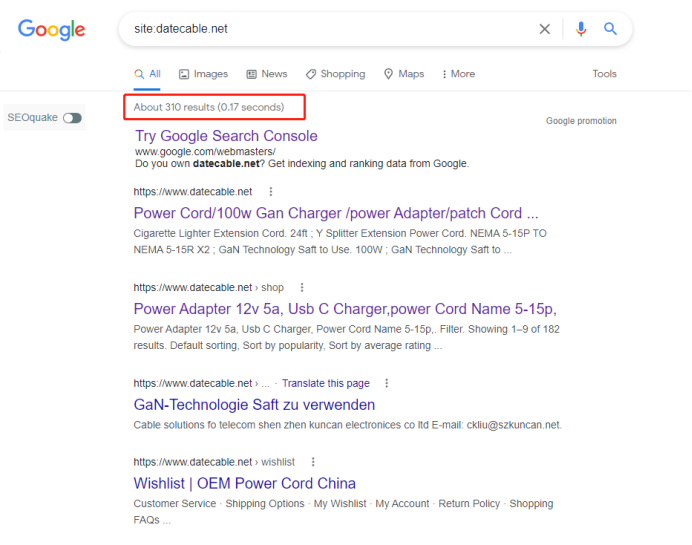The image size is (692, 545).
Task: Click the Images tab picture icon
Action: click(184, 74)
